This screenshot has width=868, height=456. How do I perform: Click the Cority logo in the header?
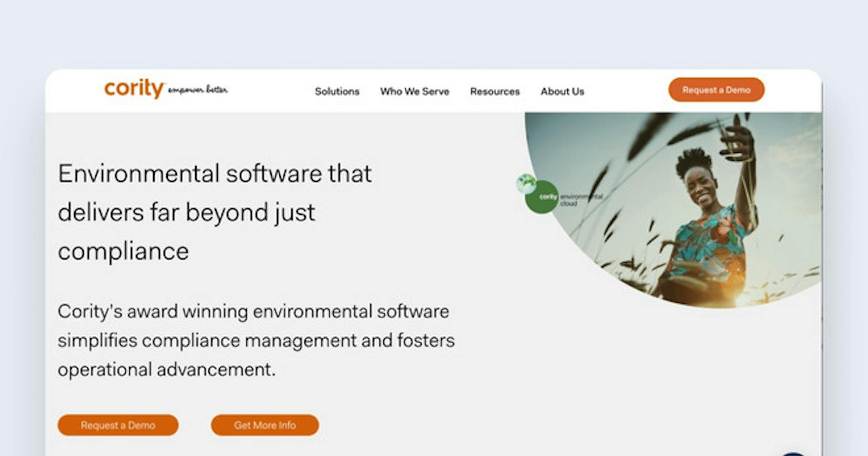click(x=134, y=89)
